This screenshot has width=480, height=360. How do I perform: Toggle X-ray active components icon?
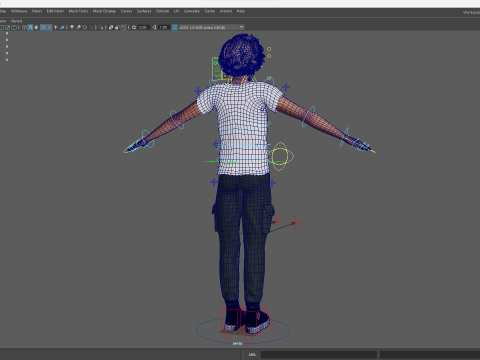tap(117, 27)
